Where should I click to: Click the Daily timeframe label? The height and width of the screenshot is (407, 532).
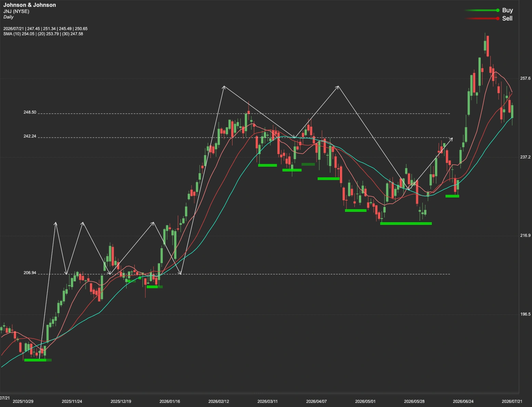click(x=9, y=17)
